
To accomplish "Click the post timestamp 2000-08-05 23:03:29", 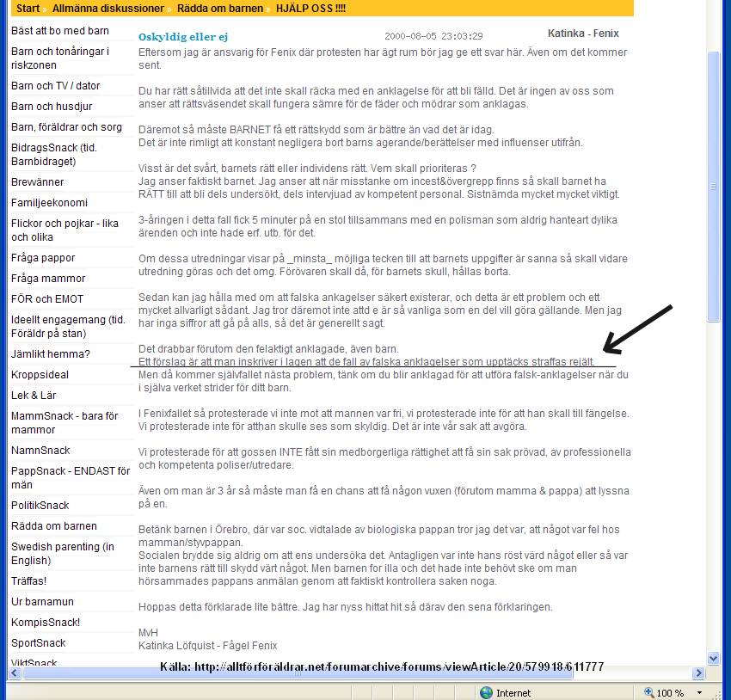I will click(433, 36).
